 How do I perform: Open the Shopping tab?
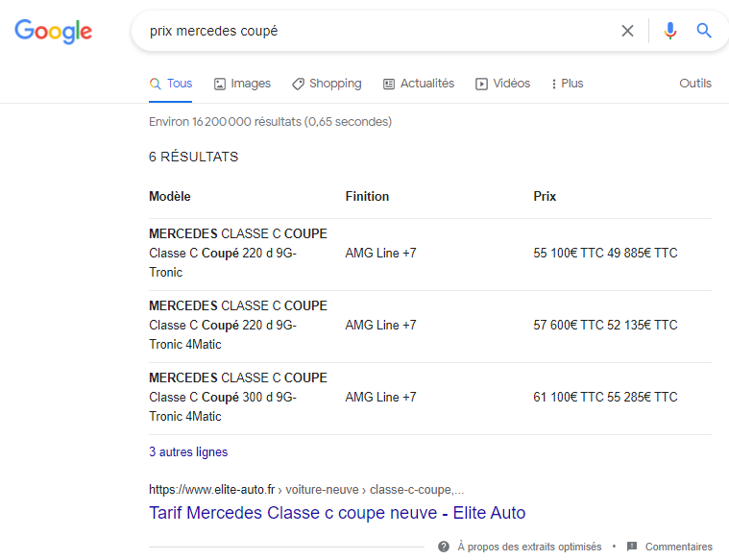pyautogui.click(x=327, y=84)
